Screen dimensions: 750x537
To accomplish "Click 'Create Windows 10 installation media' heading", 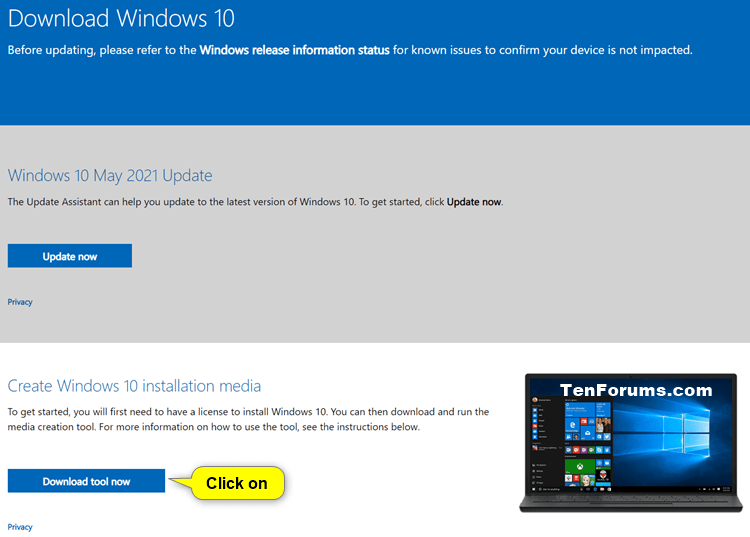I will coord(134,386).
